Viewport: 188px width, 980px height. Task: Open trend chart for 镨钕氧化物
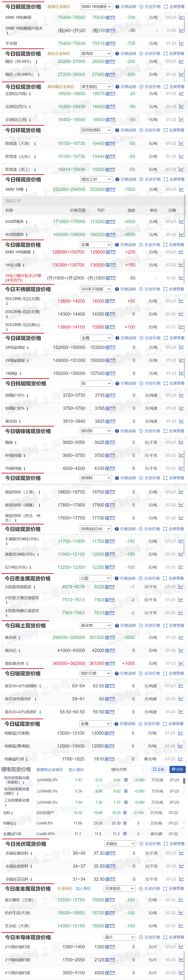(181, 663)
